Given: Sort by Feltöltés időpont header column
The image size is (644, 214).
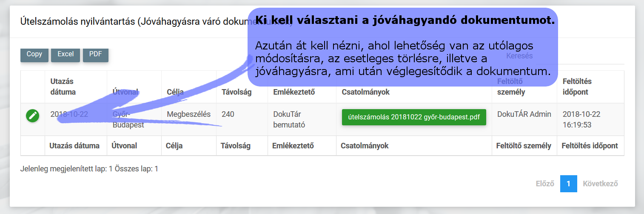Looking at the screenshot, I should [590, 87].
